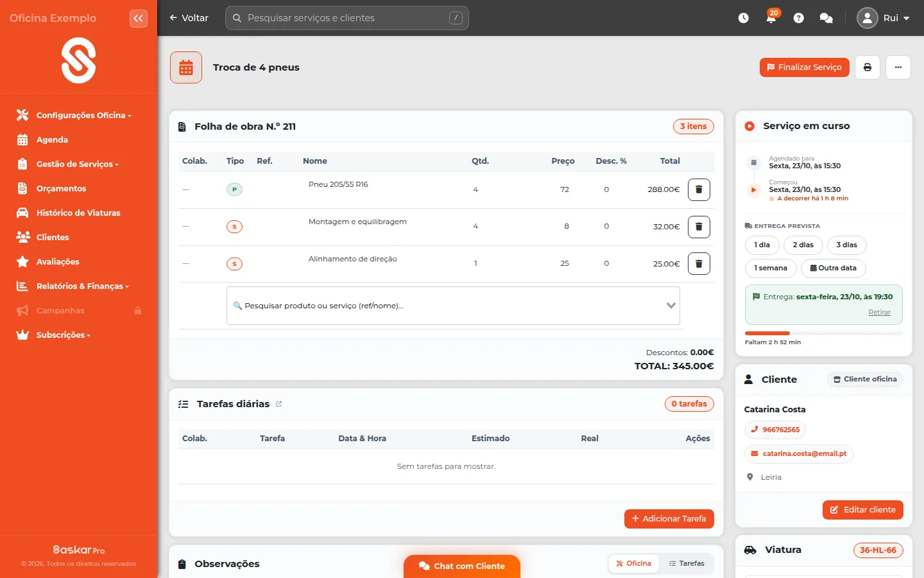Delete the Alinhamento de direção row
The height and width of the screenshot is (578, 924).
pyautogui.click(x=699, y=263)
